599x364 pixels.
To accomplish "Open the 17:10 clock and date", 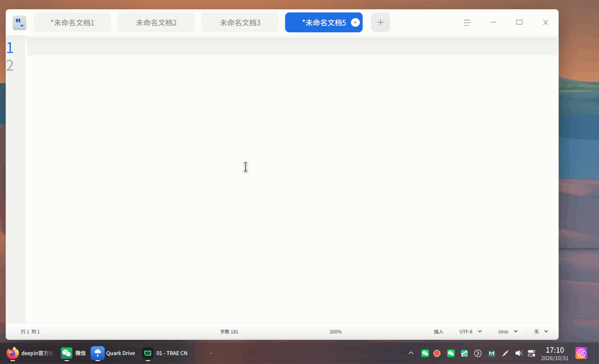I will pos(555,354).
